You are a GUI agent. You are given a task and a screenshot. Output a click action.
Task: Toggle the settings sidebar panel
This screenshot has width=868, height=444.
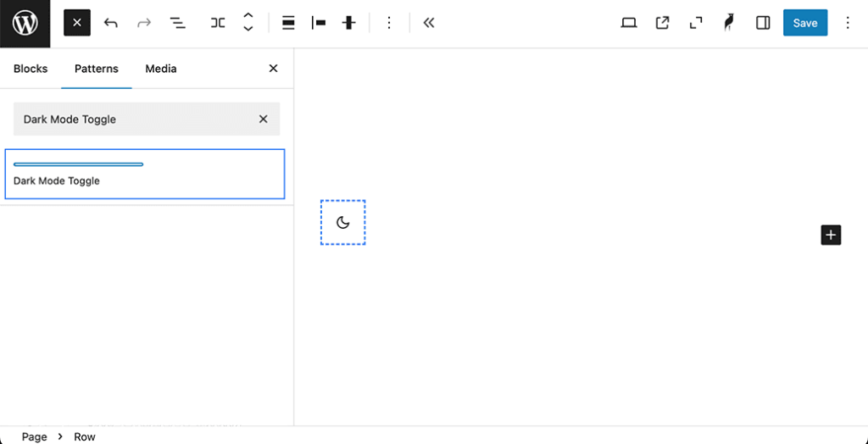(763, 23)
